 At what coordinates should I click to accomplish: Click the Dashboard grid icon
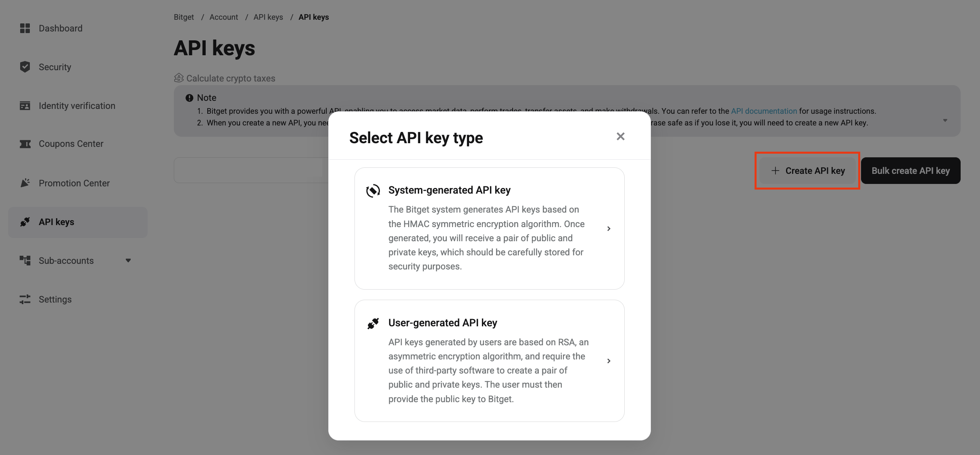click(25, 28)
